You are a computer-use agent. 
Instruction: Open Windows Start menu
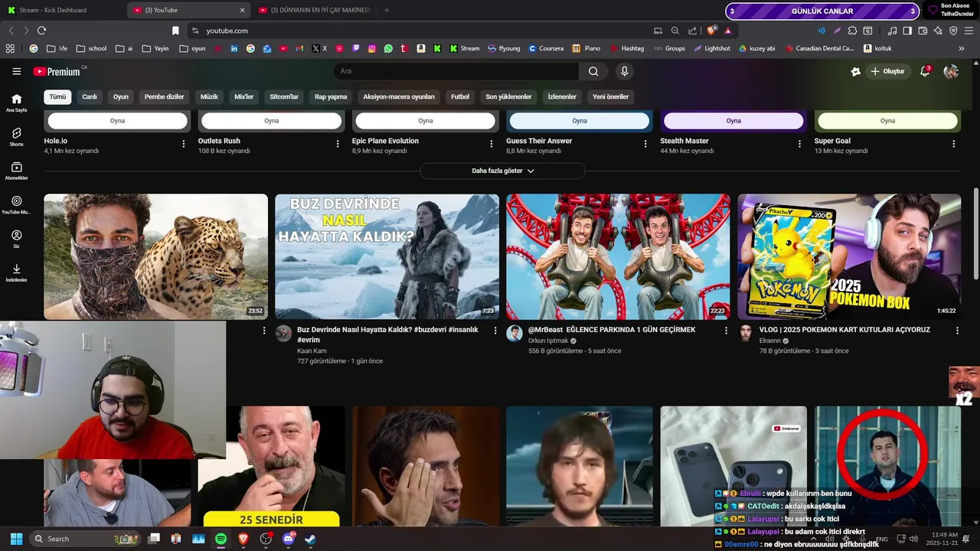click(x=16, y=539)
